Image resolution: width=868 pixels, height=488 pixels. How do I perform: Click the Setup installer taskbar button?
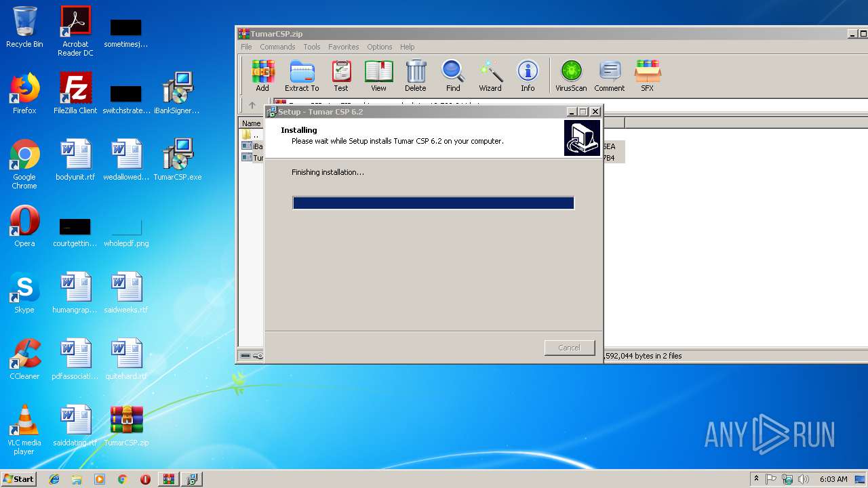192,479
